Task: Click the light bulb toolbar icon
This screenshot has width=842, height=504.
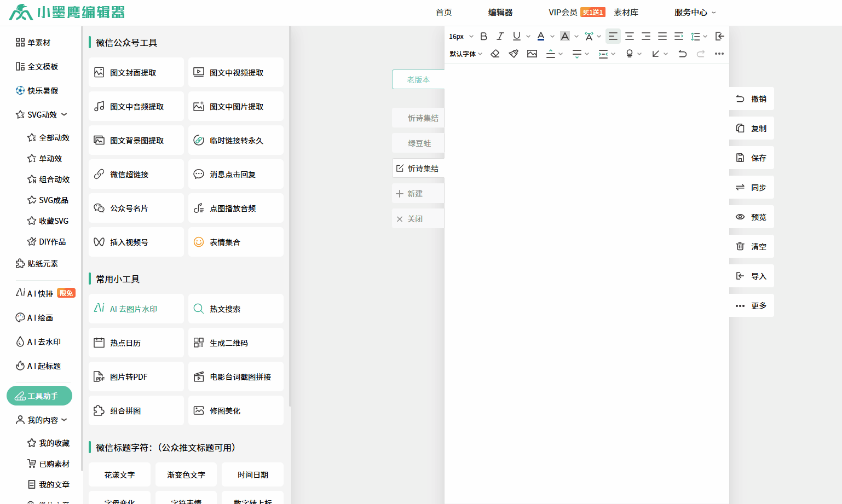Action: click(x=630, y=54)
